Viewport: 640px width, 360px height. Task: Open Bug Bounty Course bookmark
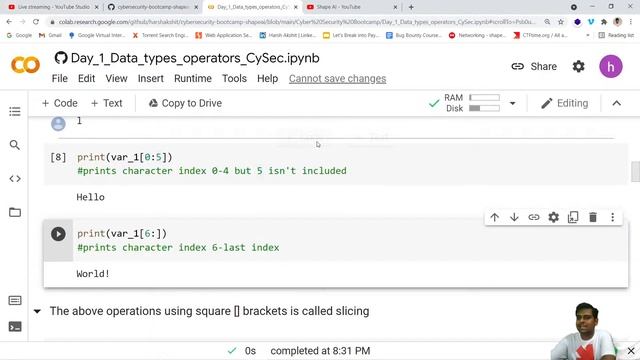click(x=414, y=36)
